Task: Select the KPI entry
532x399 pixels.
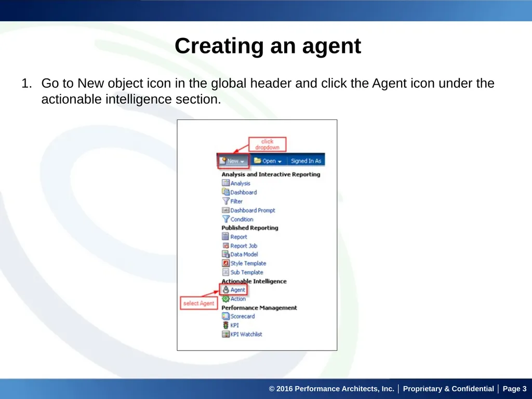Action: pos(234,325)
